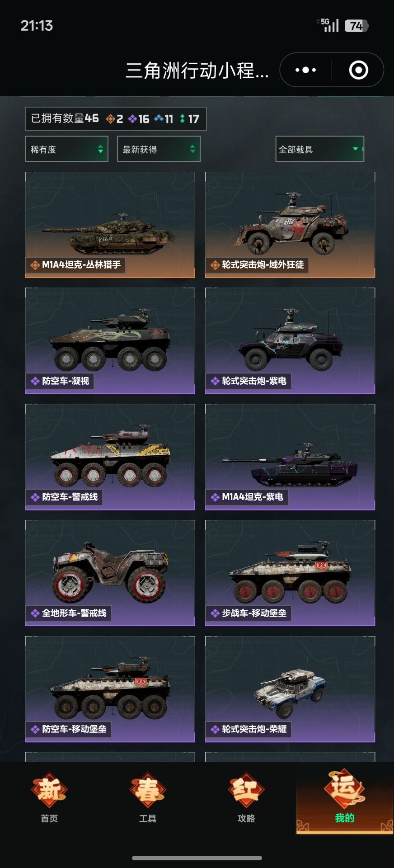Tap the mini program close target icon

(358, 70)
